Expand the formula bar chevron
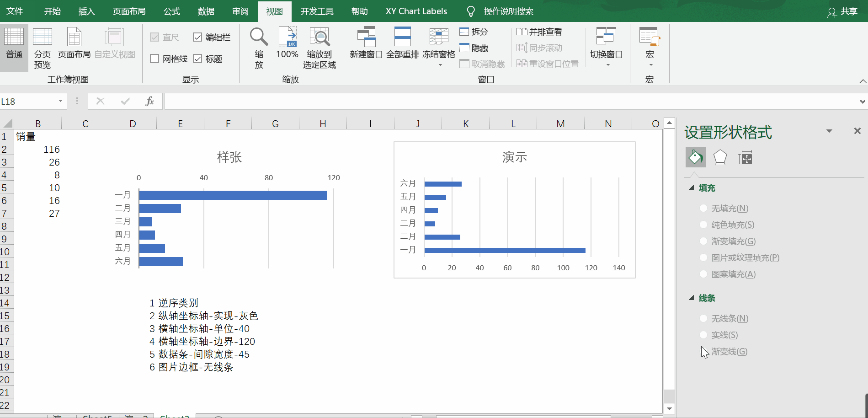Image resolution: width=868 pixels, height=418 pixels. click(862, 102)
